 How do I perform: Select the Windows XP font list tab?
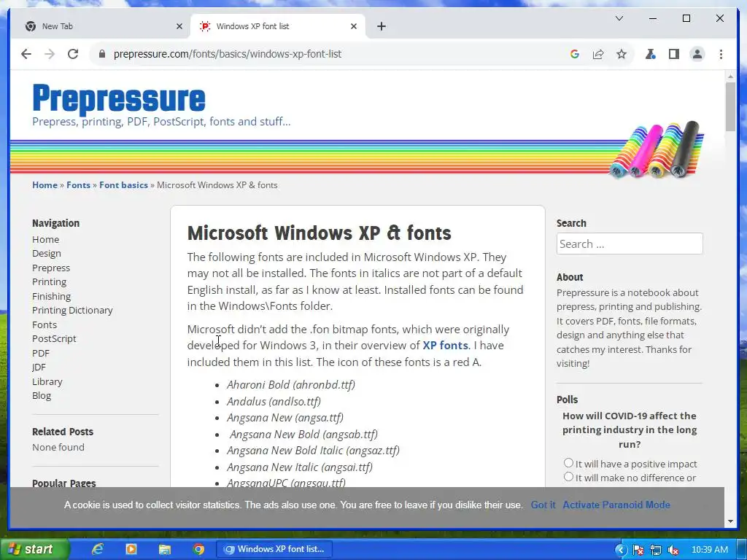click(x=278, y=26)
